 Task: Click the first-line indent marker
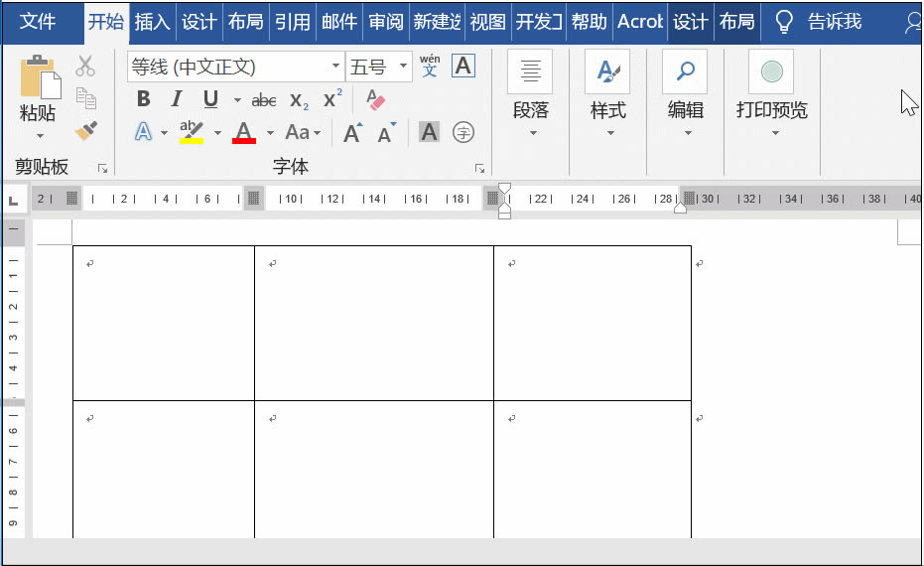click(504, 189)
